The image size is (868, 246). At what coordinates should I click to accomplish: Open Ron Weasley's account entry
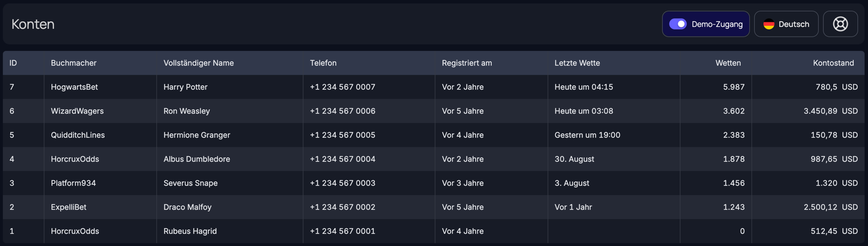click(186, 111)
